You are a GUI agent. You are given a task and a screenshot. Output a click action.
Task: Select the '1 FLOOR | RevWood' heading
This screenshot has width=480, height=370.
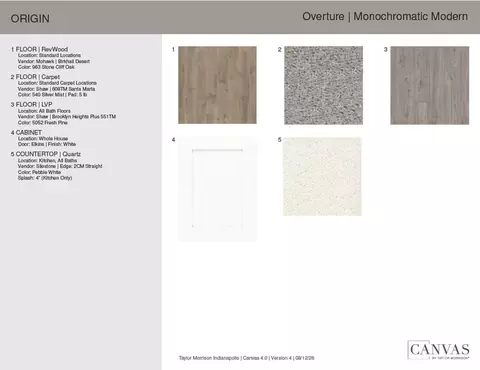(39, 49)
